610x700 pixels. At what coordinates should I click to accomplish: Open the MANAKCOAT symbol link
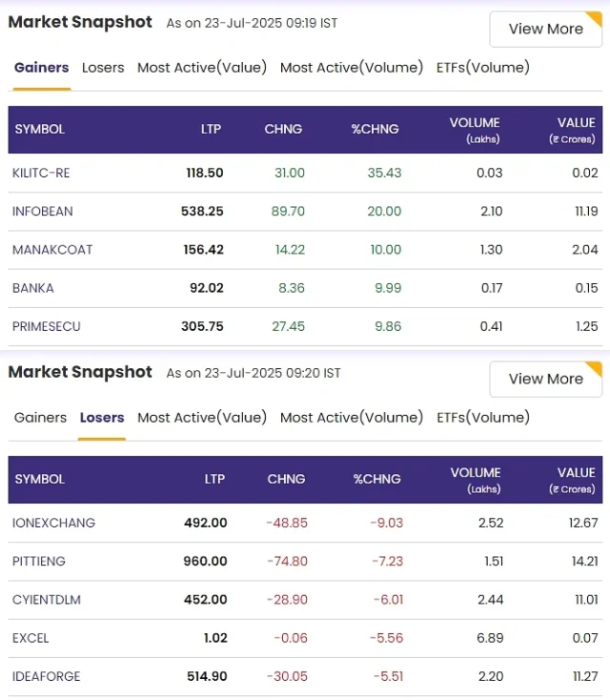52,250
